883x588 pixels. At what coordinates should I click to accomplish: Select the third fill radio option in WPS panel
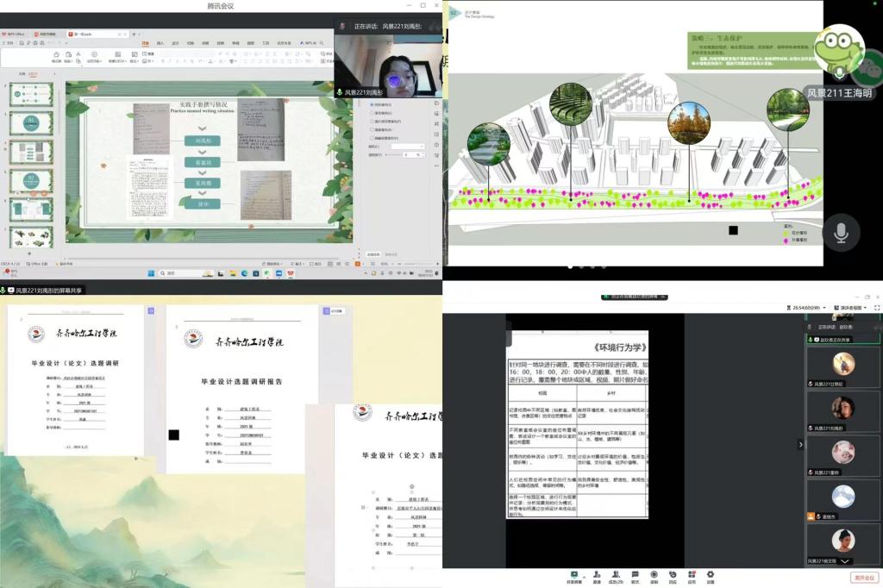pos(372,121)
